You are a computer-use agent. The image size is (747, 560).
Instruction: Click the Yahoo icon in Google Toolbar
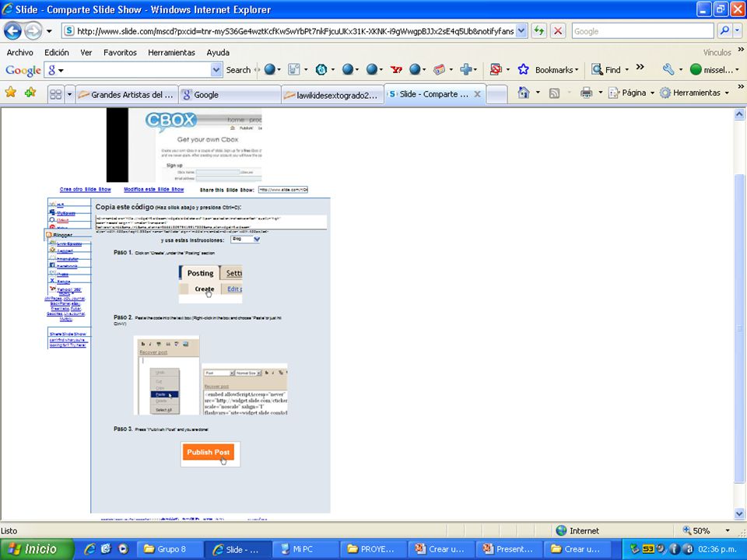coord(396,69)
